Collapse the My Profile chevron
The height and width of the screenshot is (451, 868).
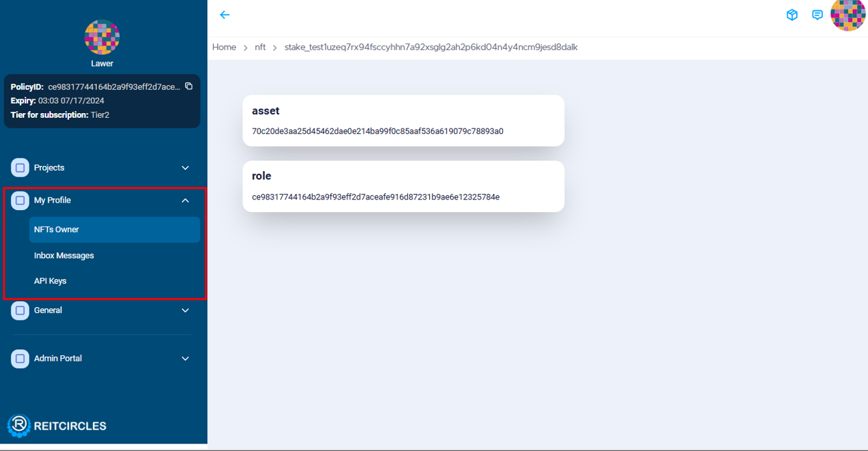pyautogui.click(x=185, y=201)
